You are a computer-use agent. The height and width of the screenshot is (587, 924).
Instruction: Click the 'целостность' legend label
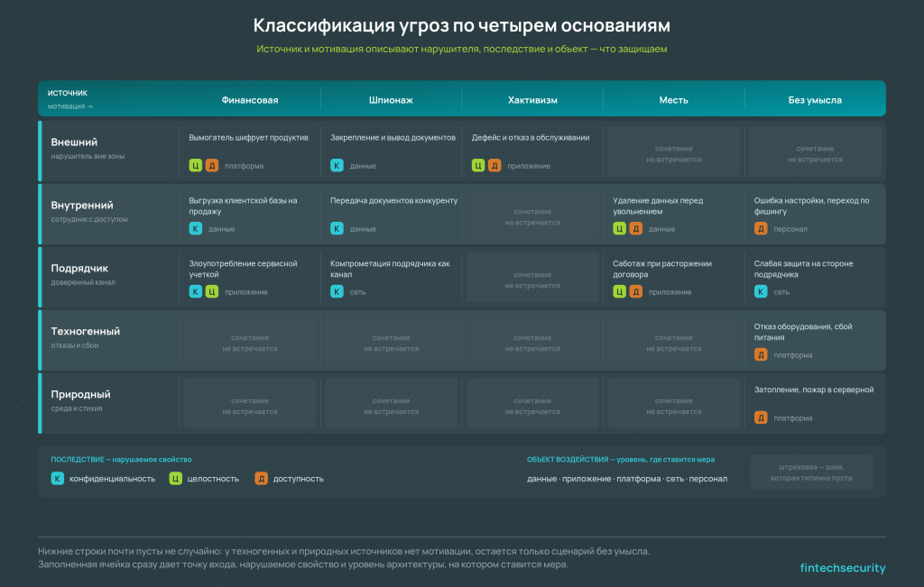point(213,479)
